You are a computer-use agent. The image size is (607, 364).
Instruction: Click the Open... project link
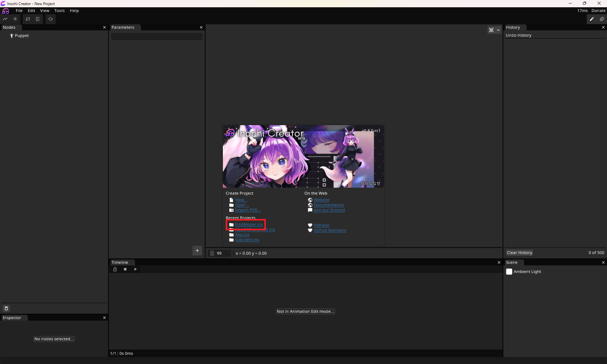point(242,205)
